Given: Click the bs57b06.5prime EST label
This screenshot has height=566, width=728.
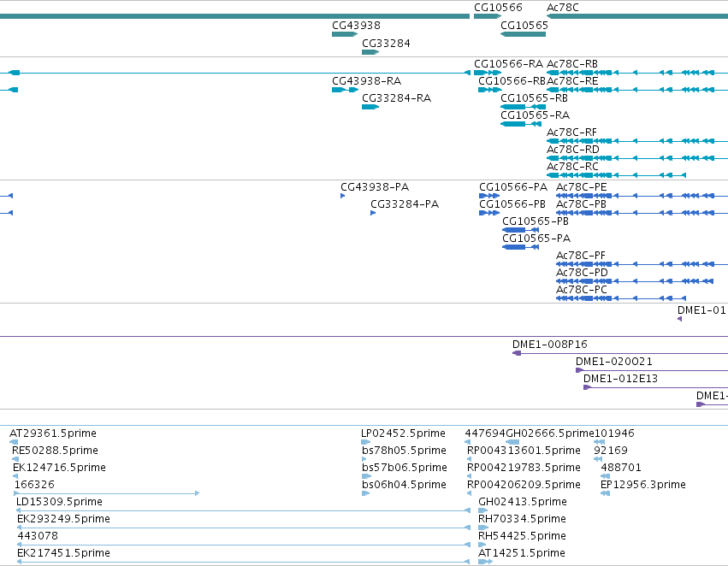Looking at the screenshot, I should [x=405, y=468].
